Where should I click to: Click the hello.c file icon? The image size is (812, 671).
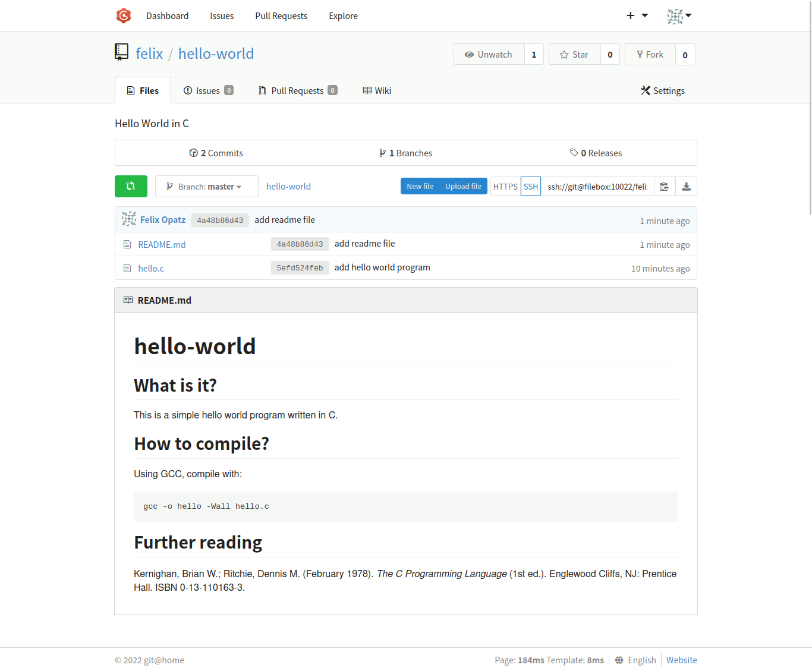(127, 268)
